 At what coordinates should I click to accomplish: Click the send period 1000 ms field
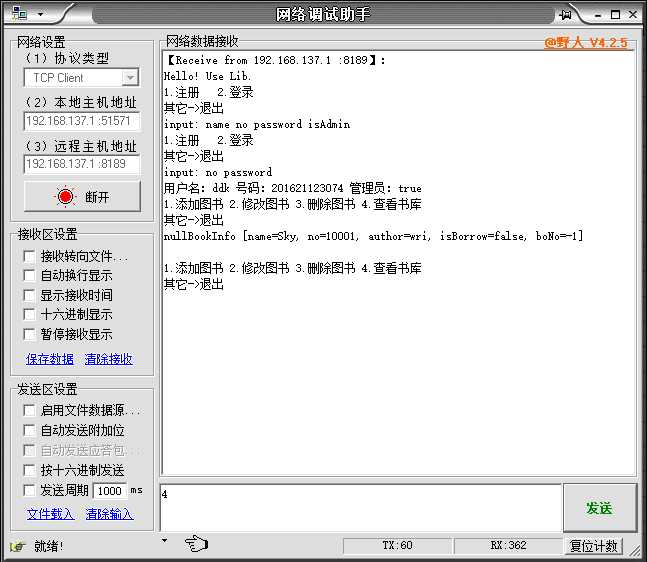tap(110, 491)
